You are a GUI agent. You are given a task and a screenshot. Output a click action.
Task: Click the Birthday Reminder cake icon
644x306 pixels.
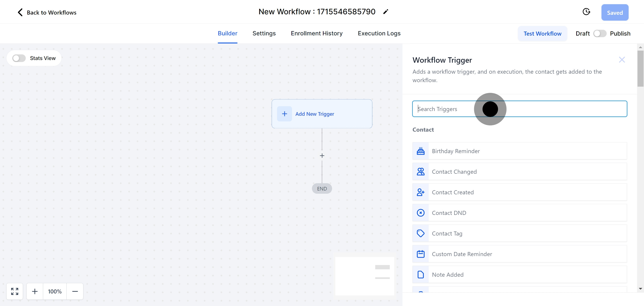[x=421, y=151]
